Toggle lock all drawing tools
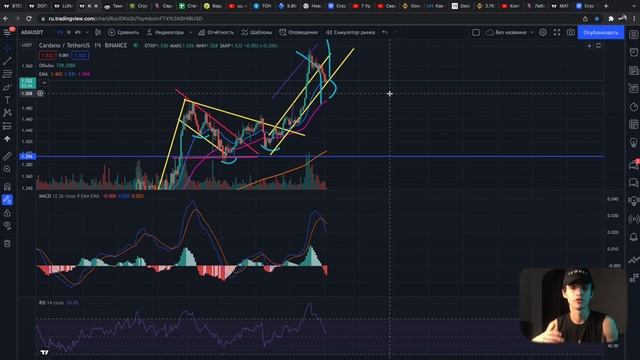Image resolution: width=640 pixels, height=360 pixels. click(7, 213)
